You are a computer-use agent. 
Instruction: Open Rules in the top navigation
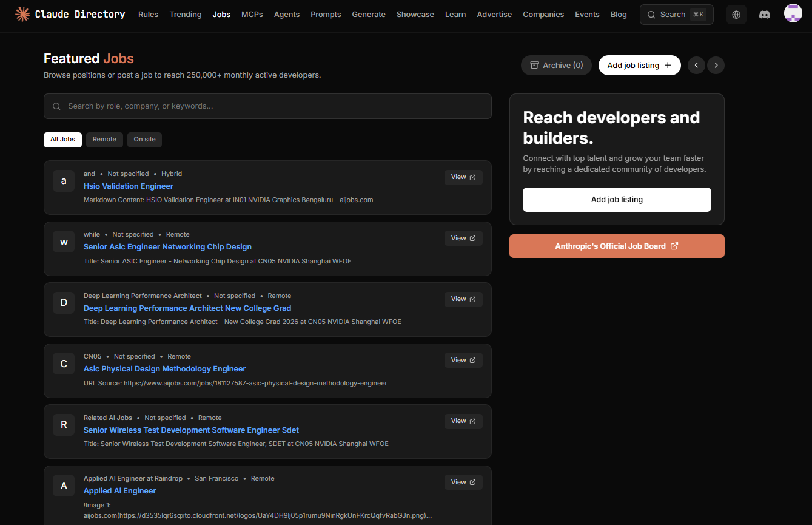point(148,14)
